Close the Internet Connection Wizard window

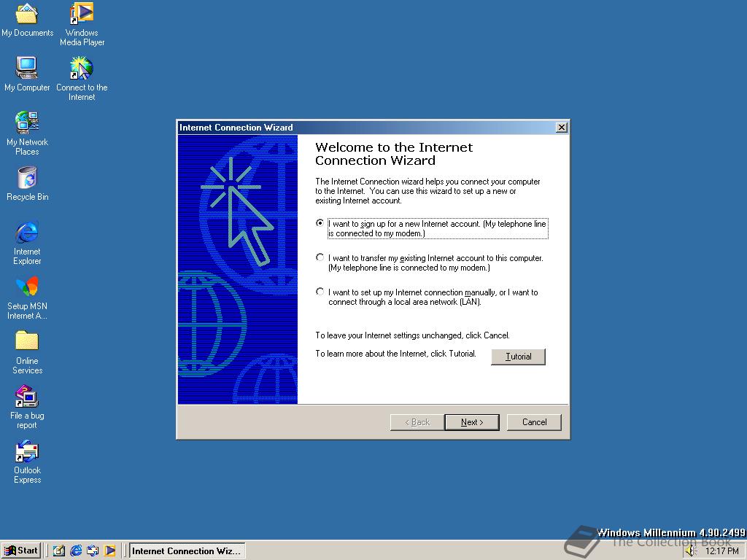coord(562,127)
